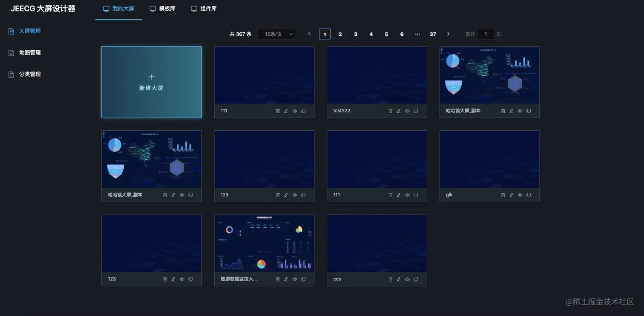Viewport: 644px width, 316px height.
Task: Preview the glk screen via eye icon
Action: click(520, 195)
